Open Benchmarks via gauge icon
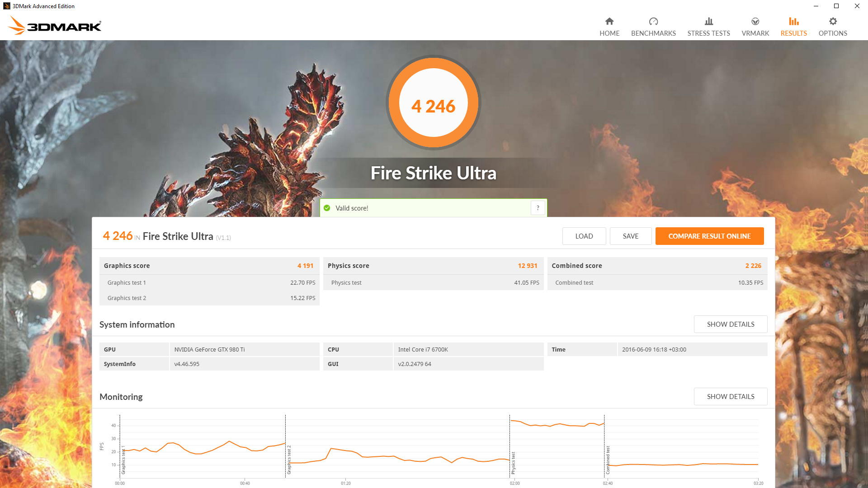868x488 pixels. 653,21
